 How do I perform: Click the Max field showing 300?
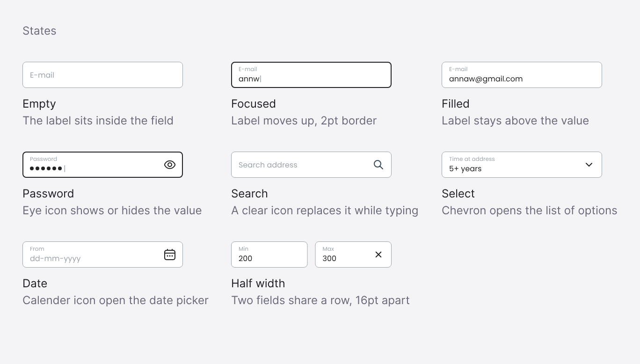(353, 255)
